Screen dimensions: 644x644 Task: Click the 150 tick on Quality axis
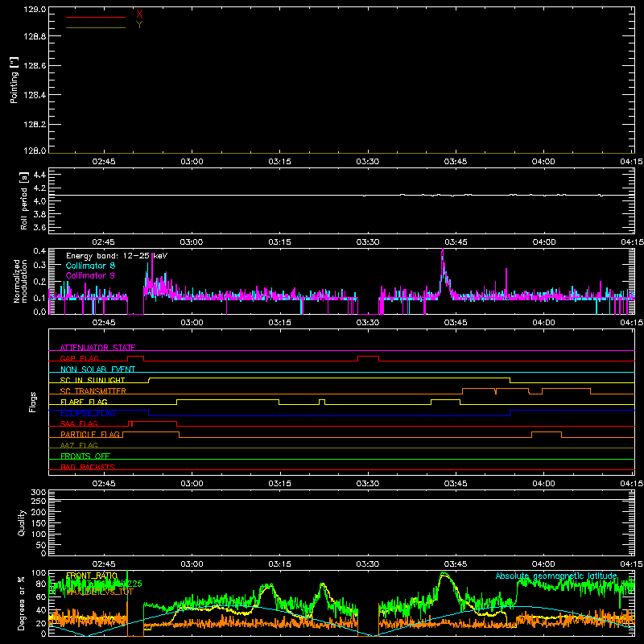(38, 523)
